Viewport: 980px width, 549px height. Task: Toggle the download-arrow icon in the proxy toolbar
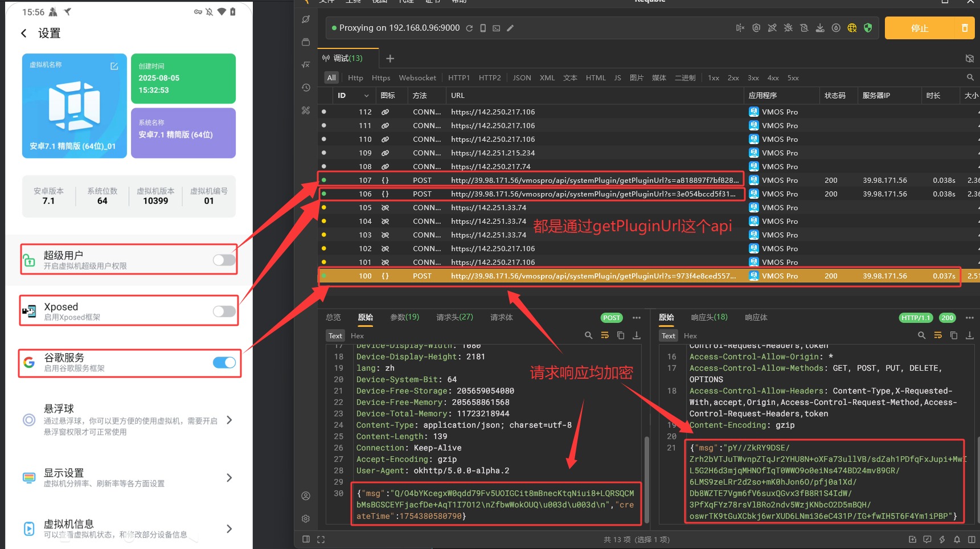(x=820, y=28)
